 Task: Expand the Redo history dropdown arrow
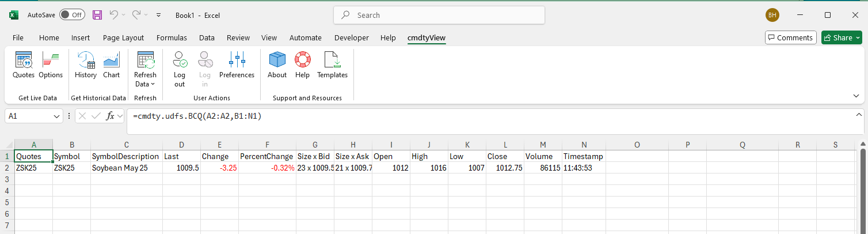145,15
